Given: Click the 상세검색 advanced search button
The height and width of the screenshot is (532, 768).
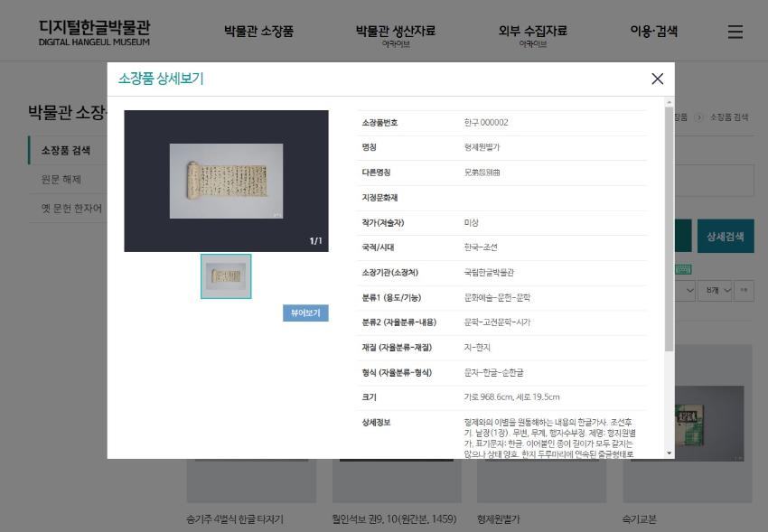Looking at the screenshot, I should pyautogui.click(x=725, y=237).
